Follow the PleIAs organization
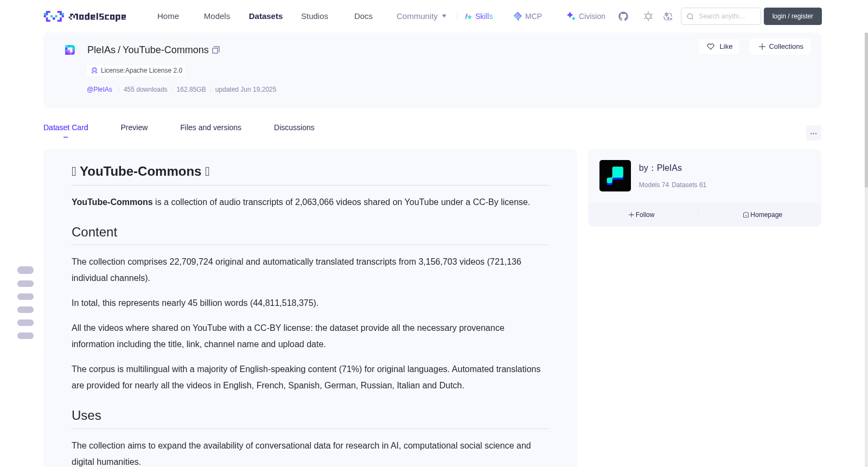The image size is (868, 467). pyautogui.click(x=642, y=215)
